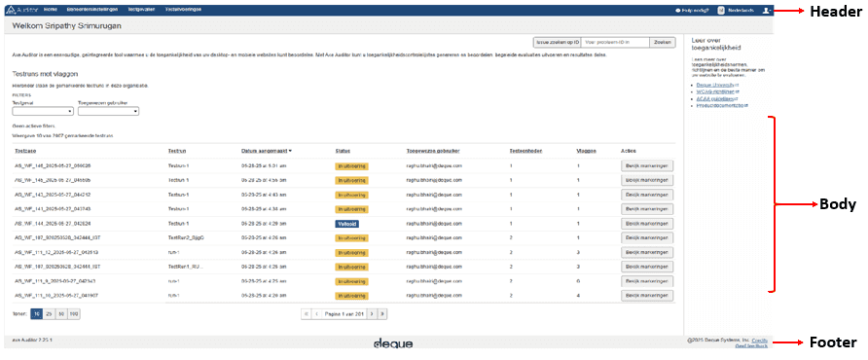Click the axe Auditor version text in footer
The image size is (868, 360).
[32, 340]
